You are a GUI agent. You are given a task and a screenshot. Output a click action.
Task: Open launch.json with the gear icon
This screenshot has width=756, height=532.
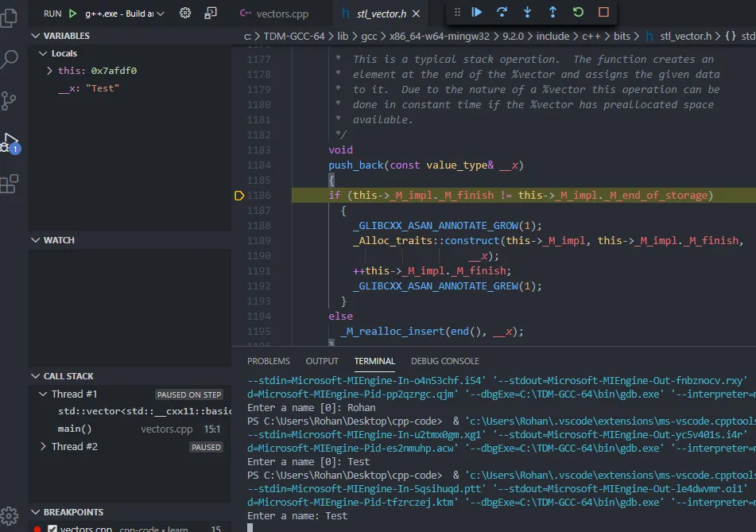coord(185,13)
